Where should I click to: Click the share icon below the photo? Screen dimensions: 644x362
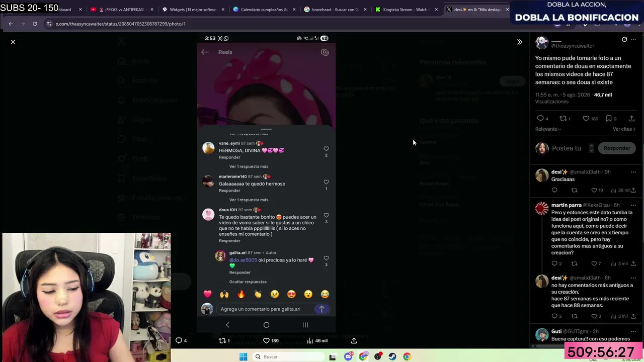click(x=354, y=340)
